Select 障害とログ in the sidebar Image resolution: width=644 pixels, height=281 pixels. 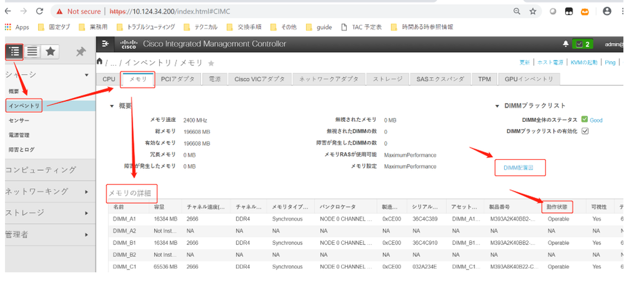click(21, 150)
